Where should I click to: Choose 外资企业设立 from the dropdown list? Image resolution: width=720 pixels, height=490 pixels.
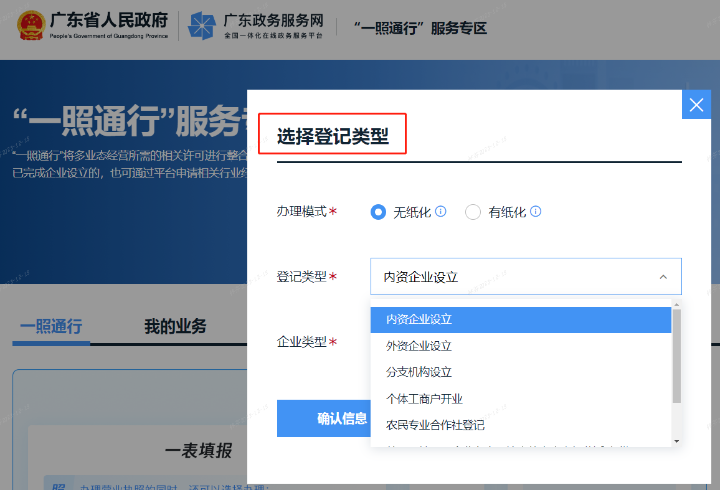419,346
